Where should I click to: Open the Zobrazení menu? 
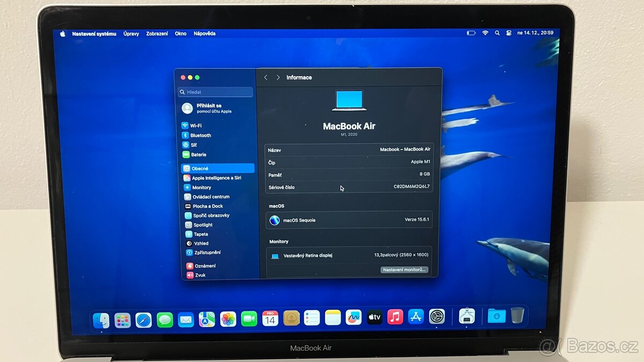pos(157,33)
